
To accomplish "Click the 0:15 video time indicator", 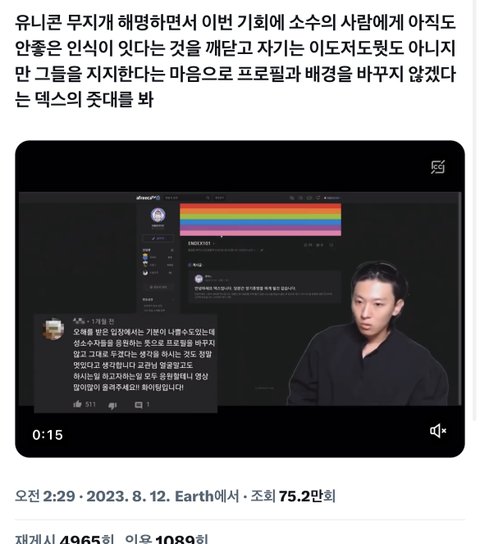I will [48, 435].
